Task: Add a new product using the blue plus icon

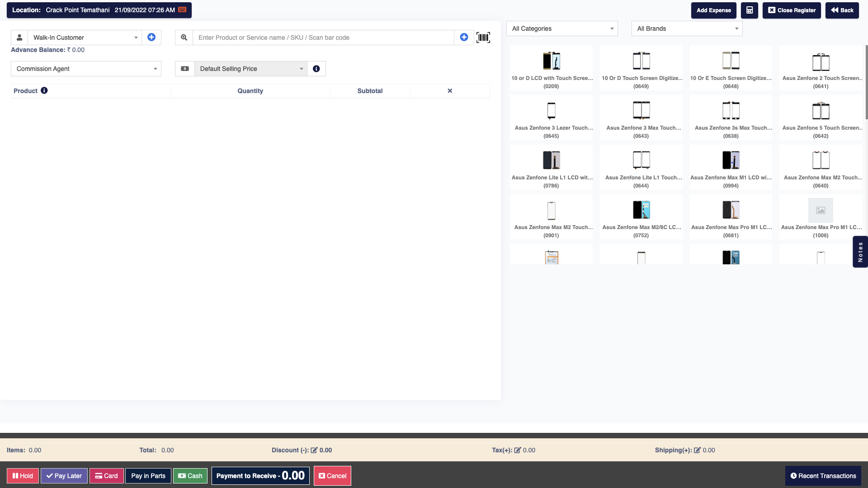Action: [x=464, y=37]
